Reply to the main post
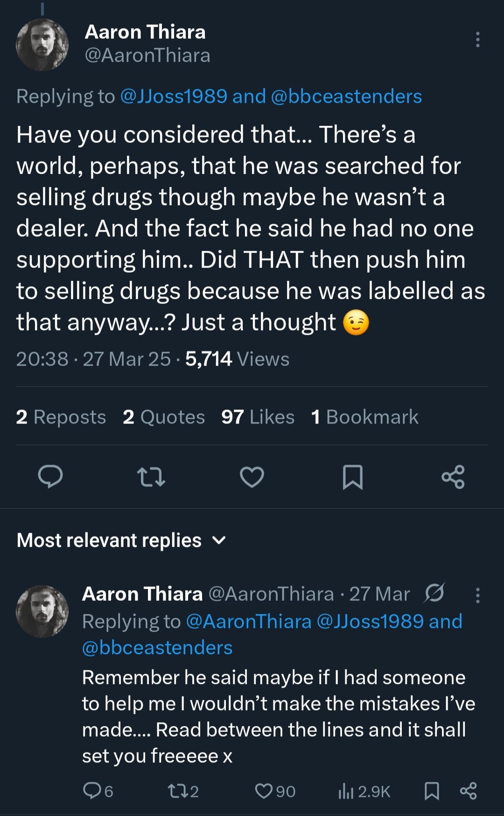The image size is (504, 816). coord(50,477)
